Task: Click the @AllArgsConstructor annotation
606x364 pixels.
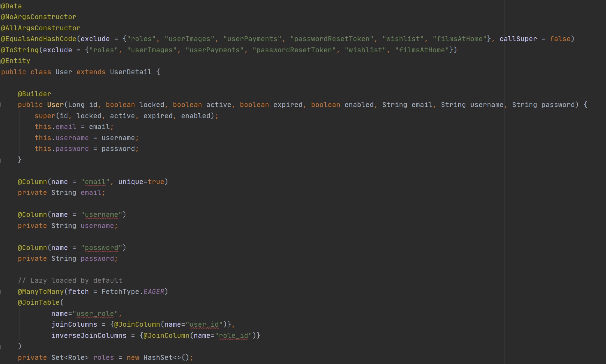Action: [x=40, y=28]
